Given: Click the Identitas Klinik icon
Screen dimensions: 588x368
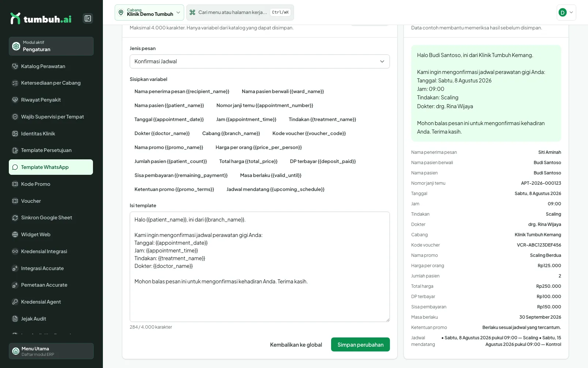Looking at the screenshot, I should 15,134.
